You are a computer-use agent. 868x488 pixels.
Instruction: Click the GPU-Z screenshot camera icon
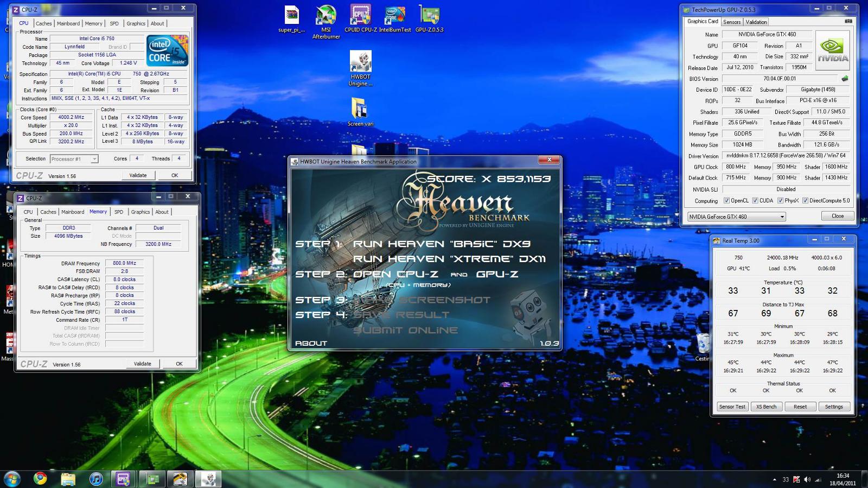[x=848, y=21]
